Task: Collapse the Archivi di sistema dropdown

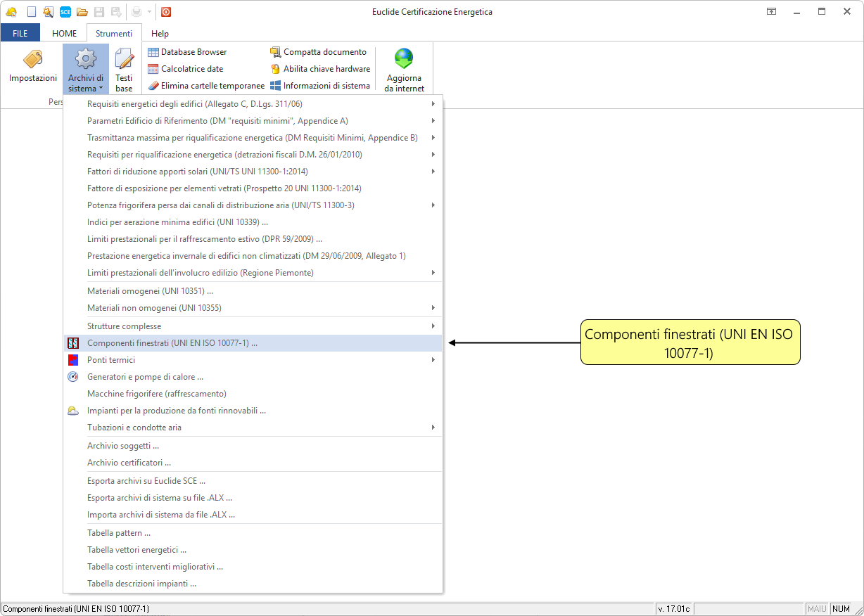Action: coord(86,70)
